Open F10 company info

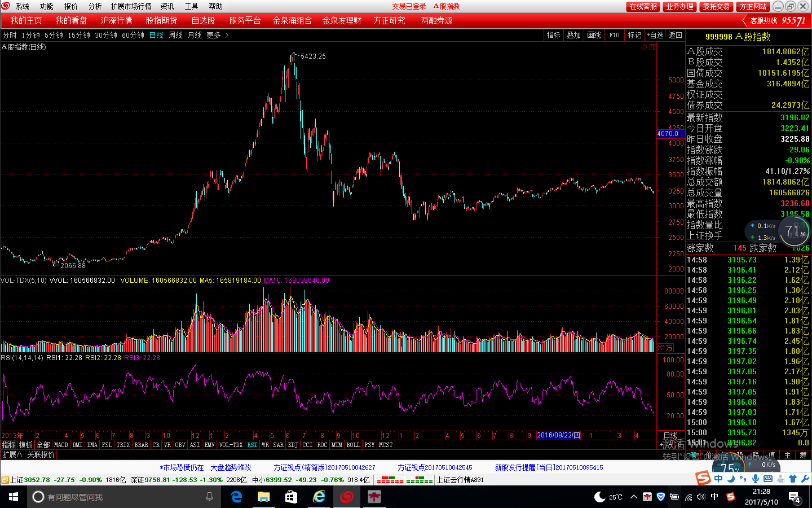615,35
